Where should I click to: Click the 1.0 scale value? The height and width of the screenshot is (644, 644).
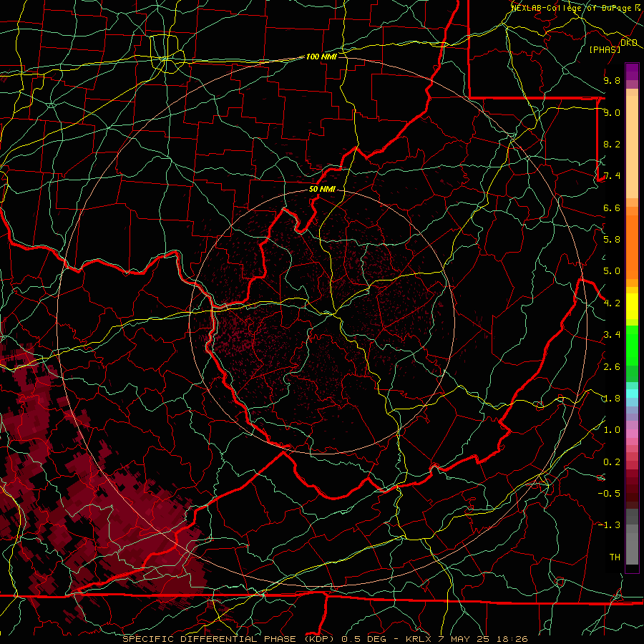click(612, 430)
